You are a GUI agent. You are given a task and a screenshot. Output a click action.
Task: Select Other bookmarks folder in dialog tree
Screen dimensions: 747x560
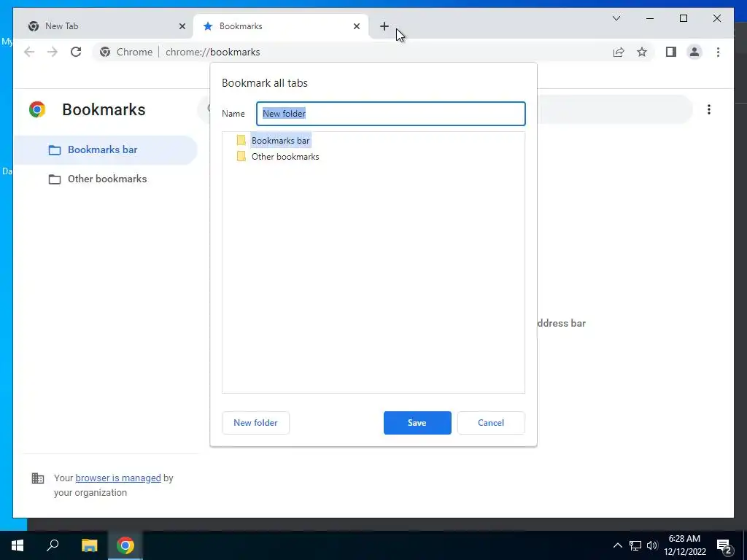coord(285,157)
